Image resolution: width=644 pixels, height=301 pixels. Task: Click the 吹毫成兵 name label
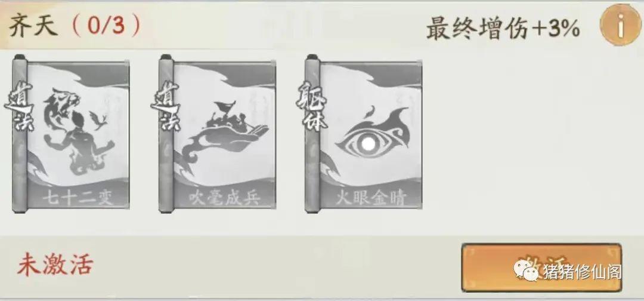tap(225, 198)
